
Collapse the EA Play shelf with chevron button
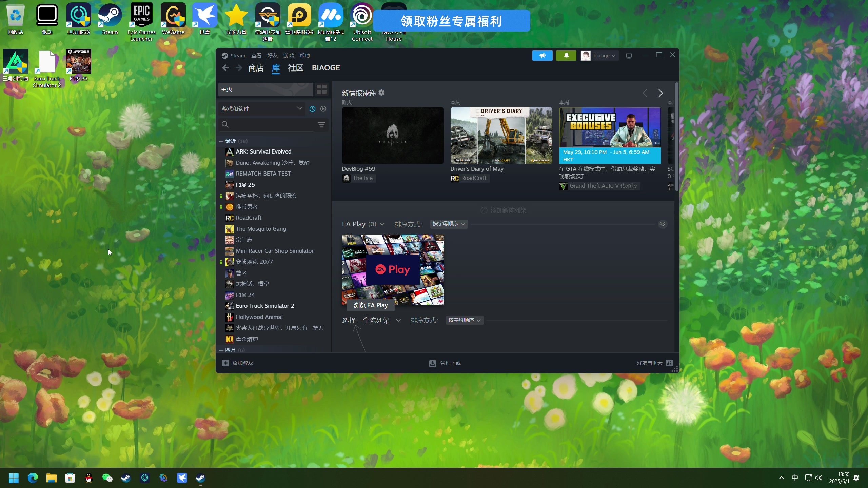point(663,224)
